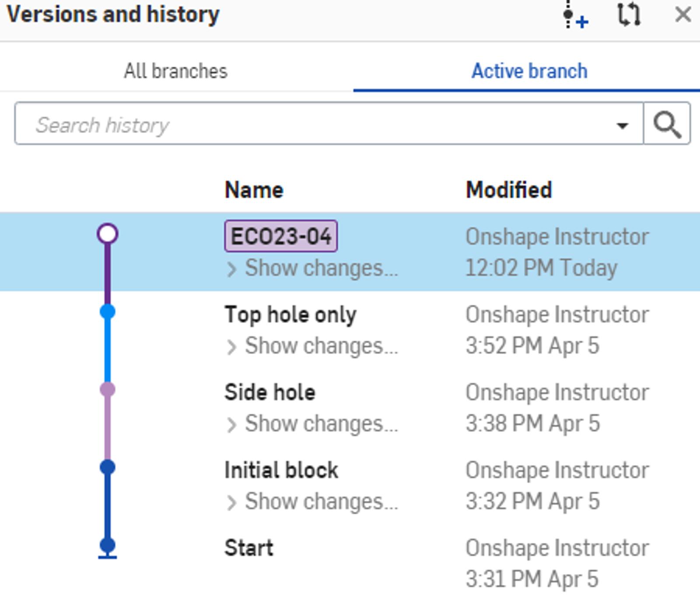Click the ECO23-04 workspace node circle
The width and height of the screenshot is (700, 607).
click(x=108, y=234)
